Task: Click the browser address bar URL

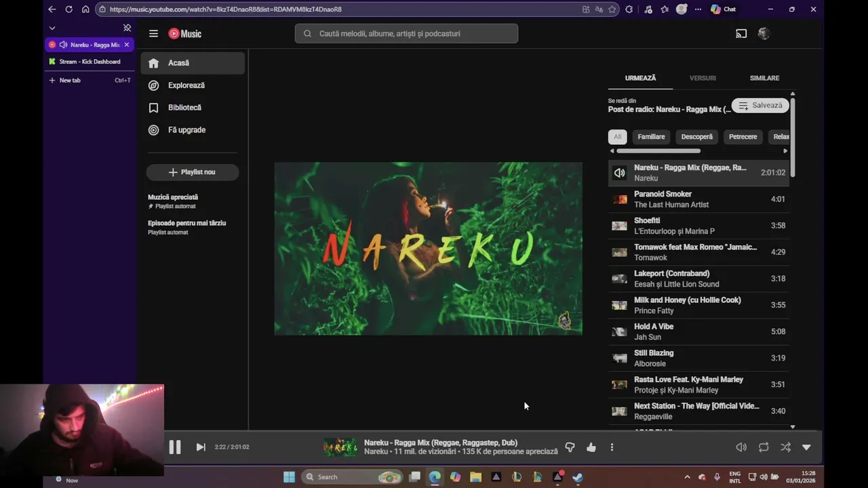Action: (x=225, y=9)
